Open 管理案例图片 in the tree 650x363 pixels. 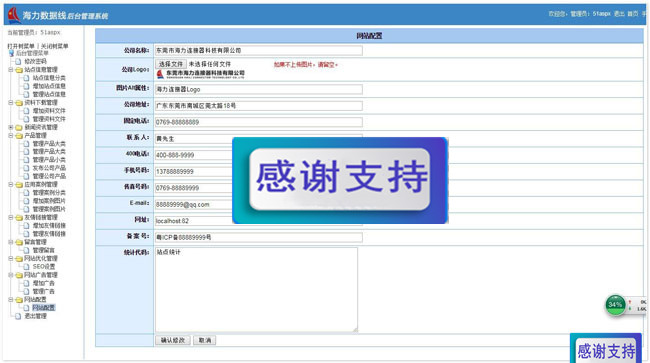tap(49, 209)
